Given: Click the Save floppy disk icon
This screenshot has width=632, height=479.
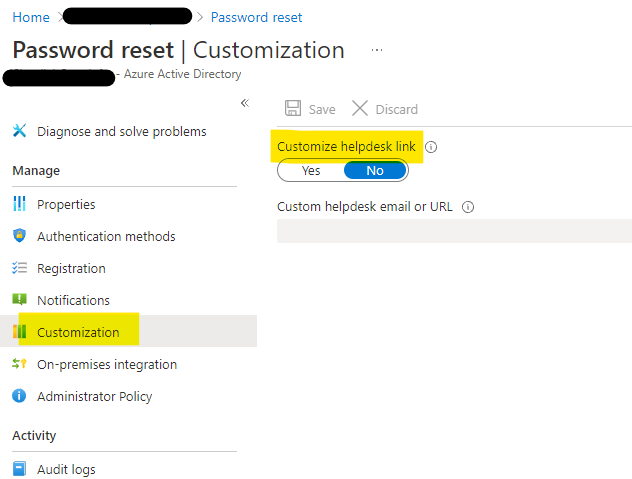Looking at the screenshot, I should coord(293,108).
